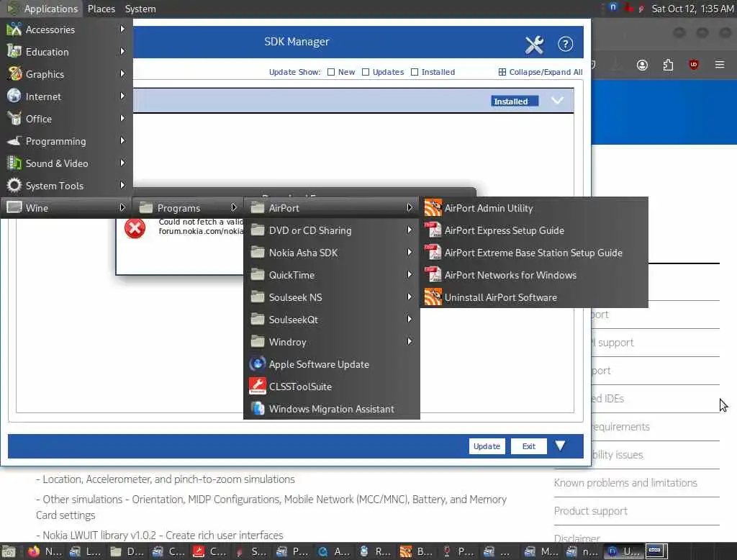This screenshot has width=737, height=560.
Task: Open Product support link in browser page
Action: point(590,510)
